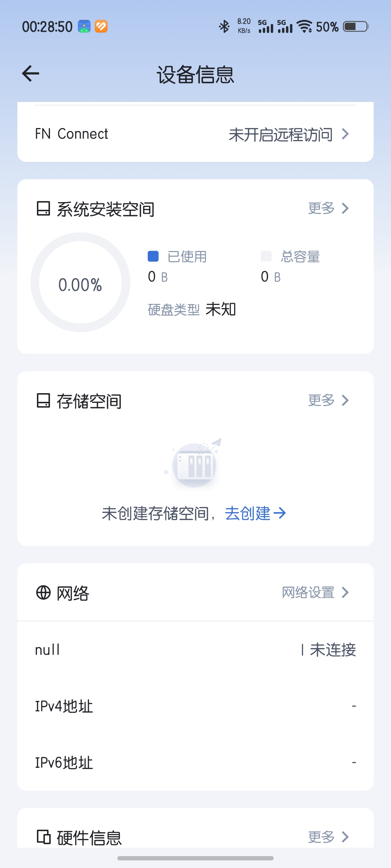Tap the system install space disk icon
The image size is (391, 868).
point(43,209)
